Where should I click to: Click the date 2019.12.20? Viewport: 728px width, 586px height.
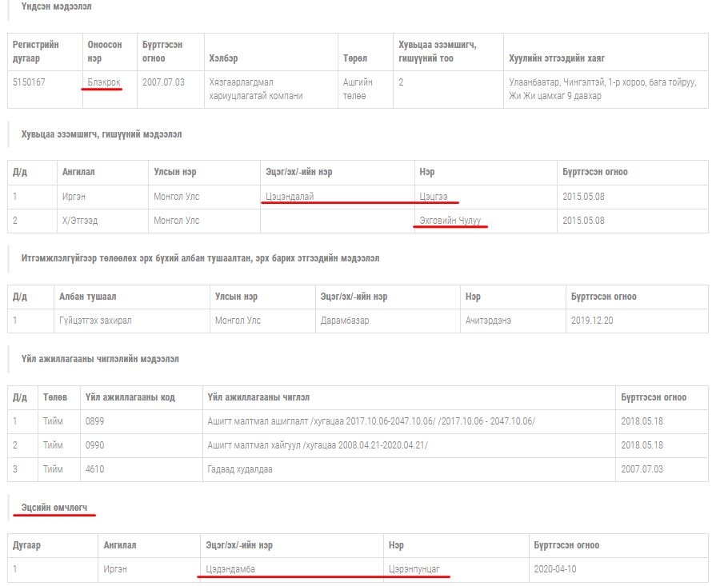(590, 321)
